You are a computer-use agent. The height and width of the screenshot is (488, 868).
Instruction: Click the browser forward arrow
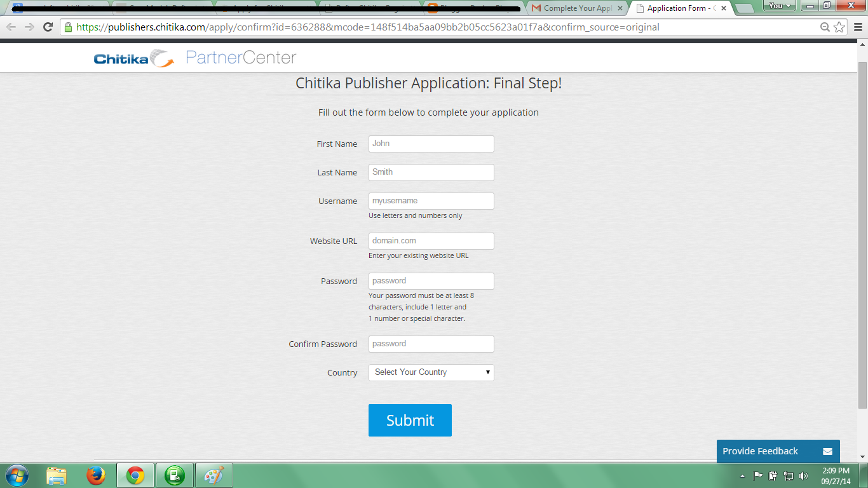29,27
